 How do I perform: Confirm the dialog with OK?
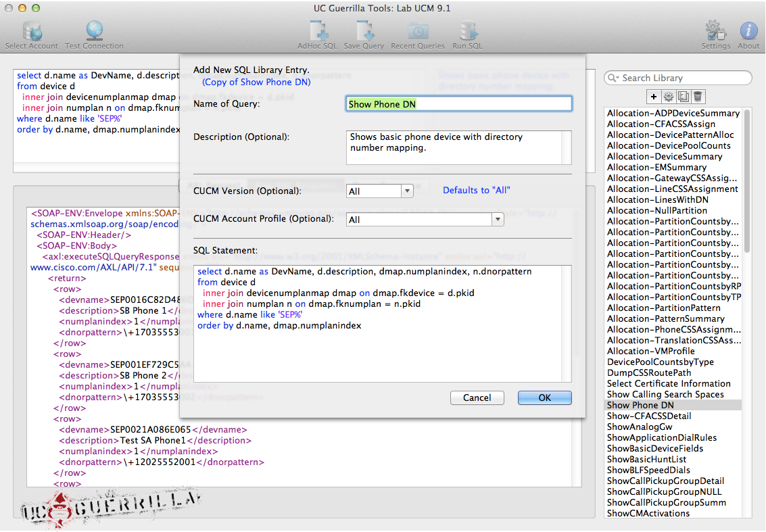click(545, 397)
